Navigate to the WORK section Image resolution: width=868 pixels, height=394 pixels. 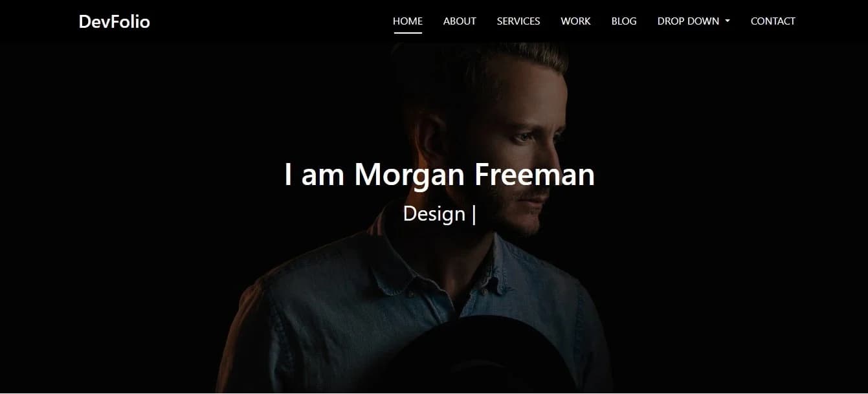coord(575,21)
